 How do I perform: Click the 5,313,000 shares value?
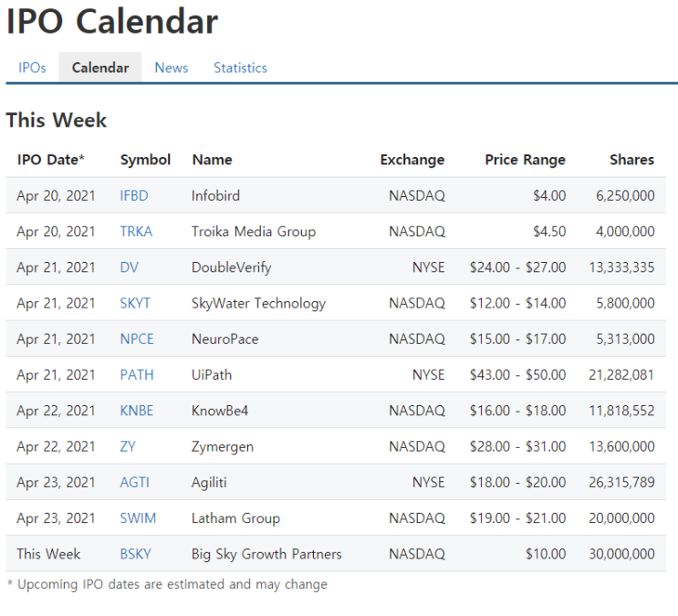625,339
